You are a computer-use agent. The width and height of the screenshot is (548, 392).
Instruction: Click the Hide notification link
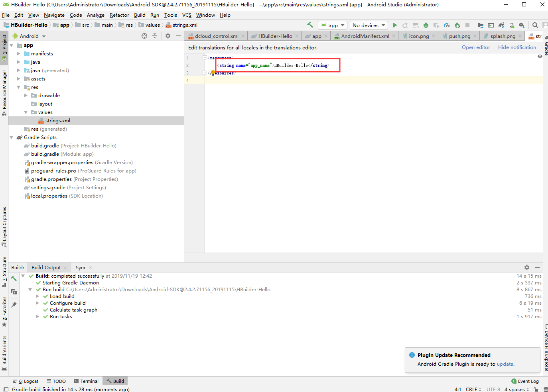pos(517,47)
